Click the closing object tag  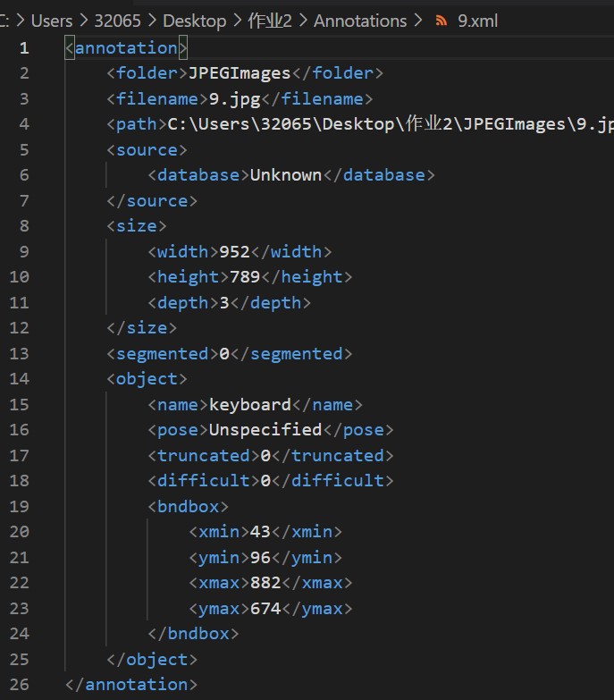[x=152, y=659]
